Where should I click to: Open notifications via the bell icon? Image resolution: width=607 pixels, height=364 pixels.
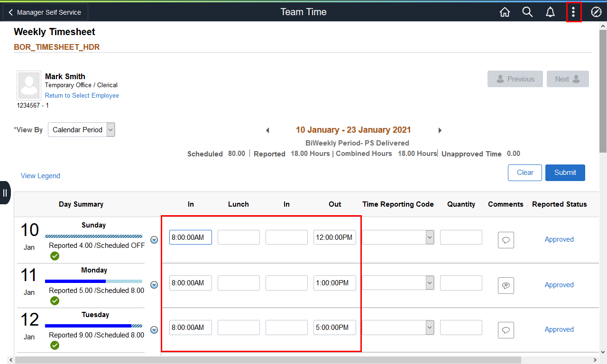tap(550, 12)
